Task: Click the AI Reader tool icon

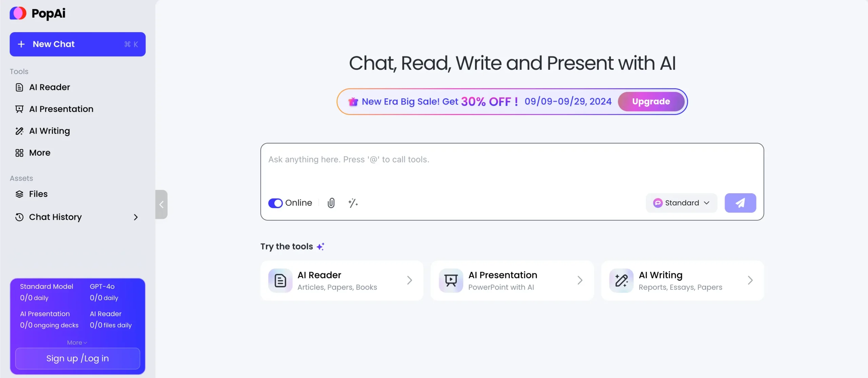Action: pos(280,281)
